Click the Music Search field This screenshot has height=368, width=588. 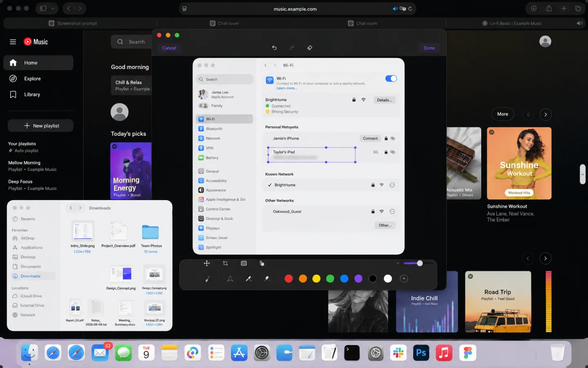[x=131, y=42]
